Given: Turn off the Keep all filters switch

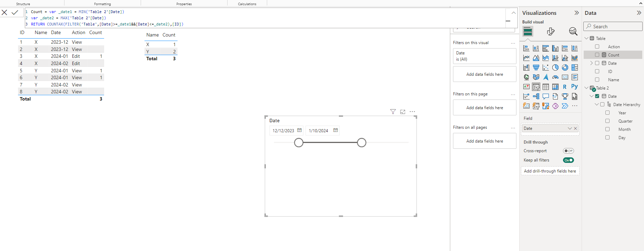Looking at the screenshot, I should [568, 160].
